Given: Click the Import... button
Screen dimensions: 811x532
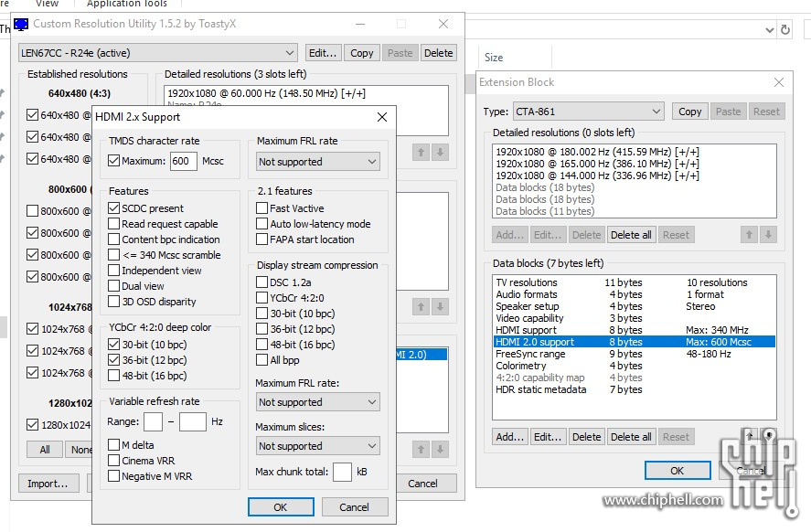Looking at the screenshot, I should pyautogui.click(x=48, y=484).
